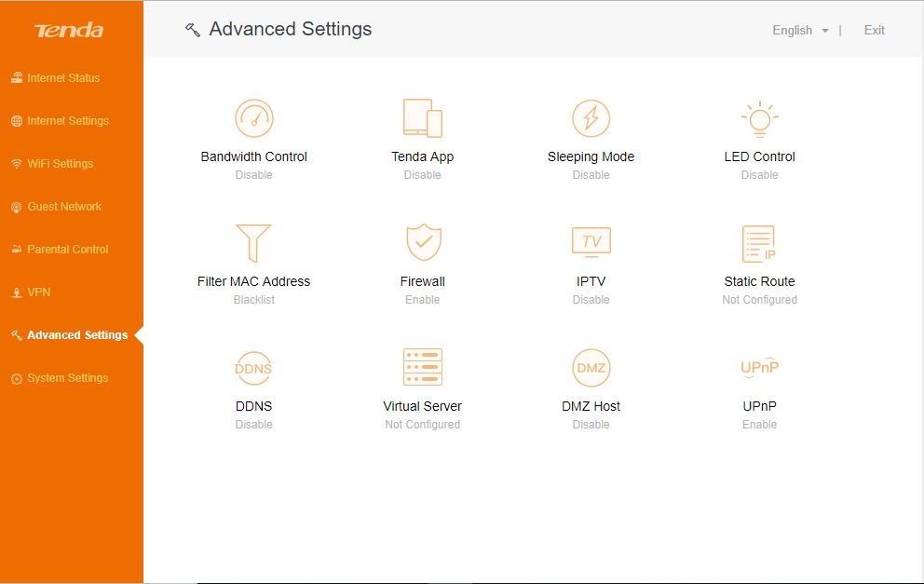This screenshot has width=924, height=584.
Task: Open the Bandwidth Control gauge icon
Action: click(x=254, y=118)
